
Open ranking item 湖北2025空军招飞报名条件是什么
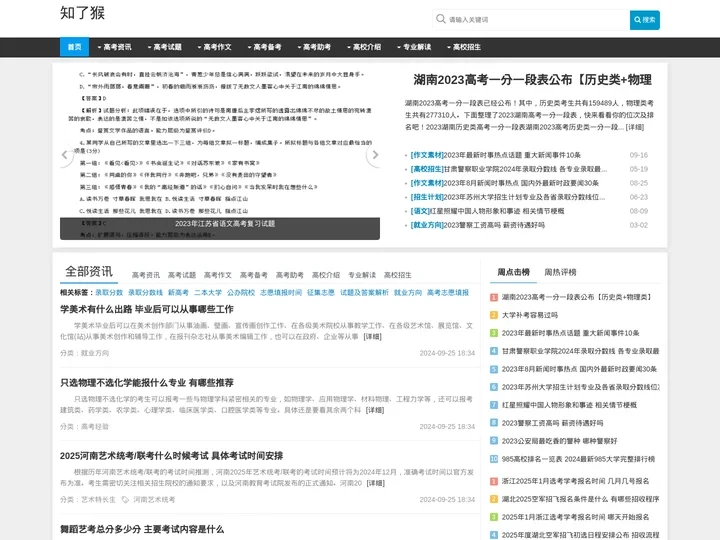(580, 499)
